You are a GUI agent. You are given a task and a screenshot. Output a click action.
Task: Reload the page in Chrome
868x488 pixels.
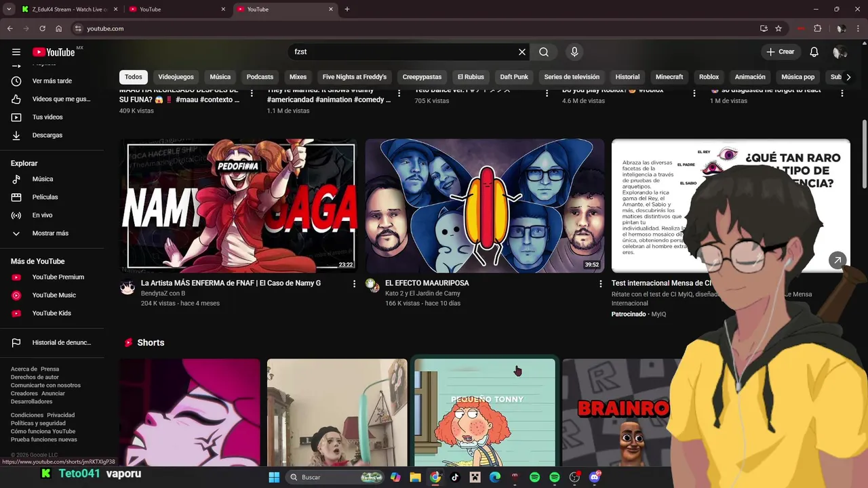point(42,28)
